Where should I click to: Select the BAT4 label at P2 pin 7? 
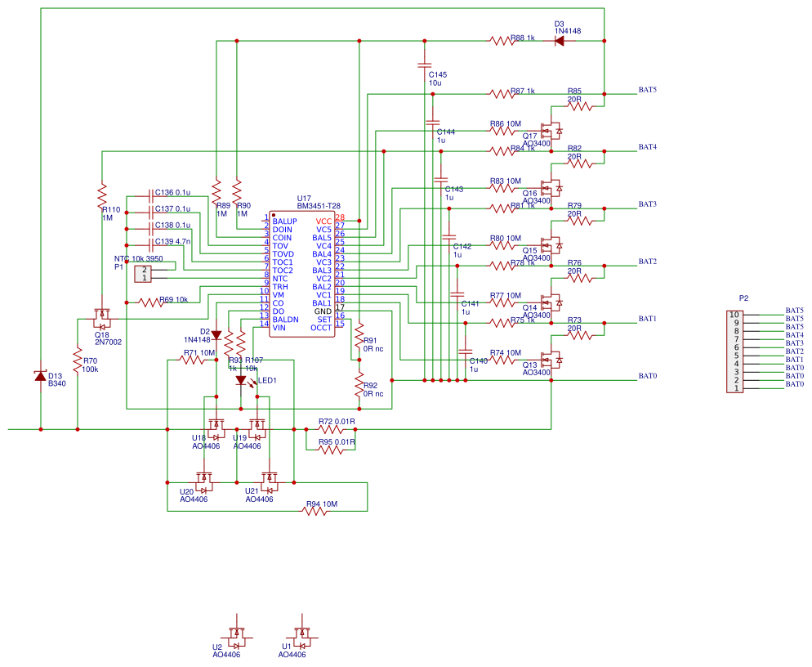(794, 335)
